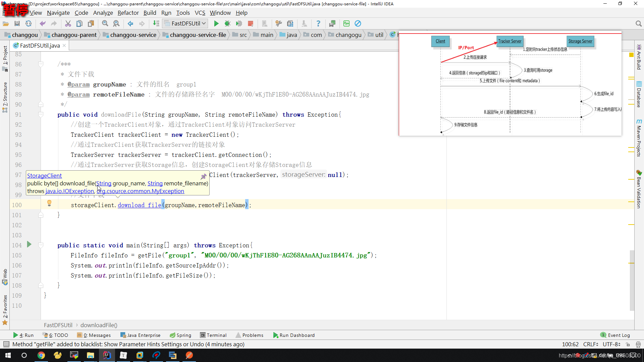The height and width of the screenshot is (362, 644).
Task: Click Search Everywhere magnifier at top right
Action: pos(638,23)
